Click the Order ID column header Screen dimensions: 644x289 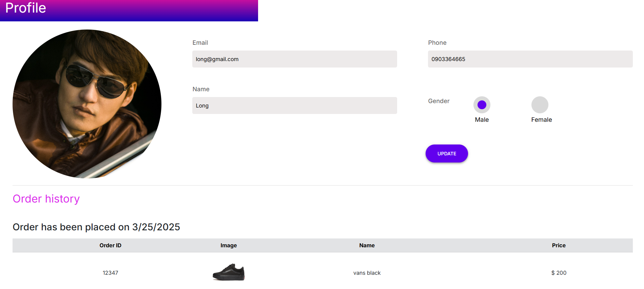click(x=110, y=245)
